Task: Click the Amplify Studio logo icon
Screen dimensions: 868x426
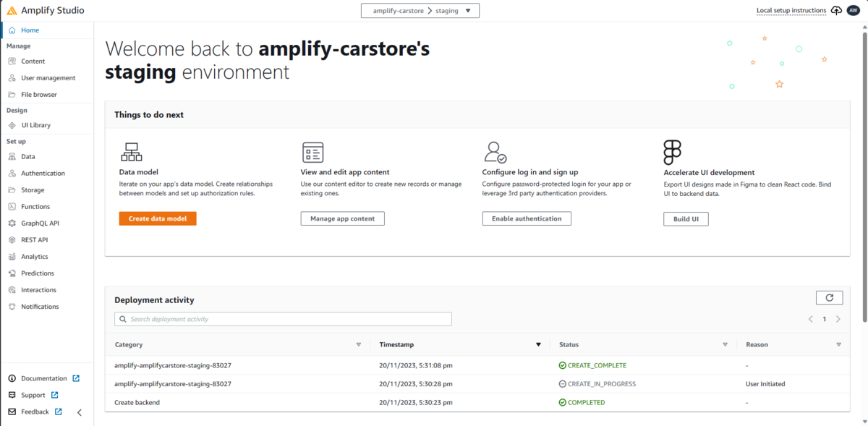Action: tap(12, 11)
